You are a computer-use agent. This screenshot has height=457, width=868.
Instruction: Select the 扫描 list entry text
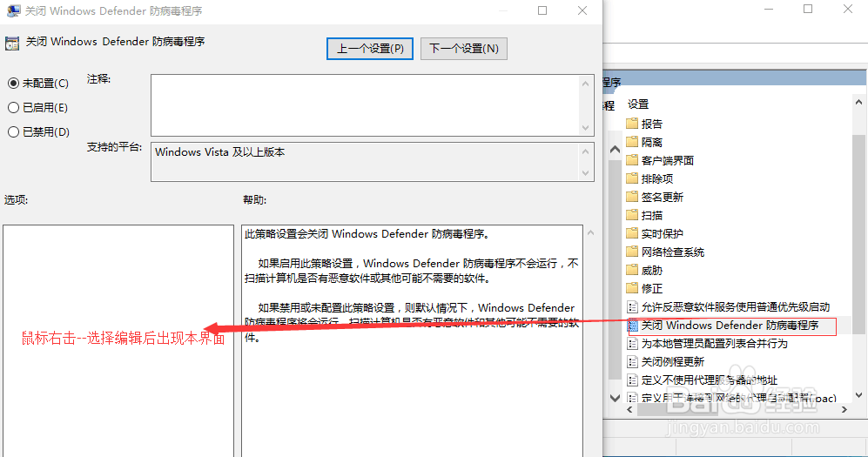click(651, 215)
